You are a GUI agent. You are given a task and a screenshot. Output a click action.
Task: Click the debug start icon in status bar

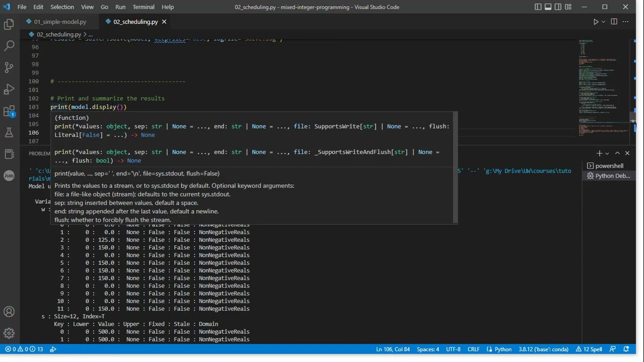point(53,349)
